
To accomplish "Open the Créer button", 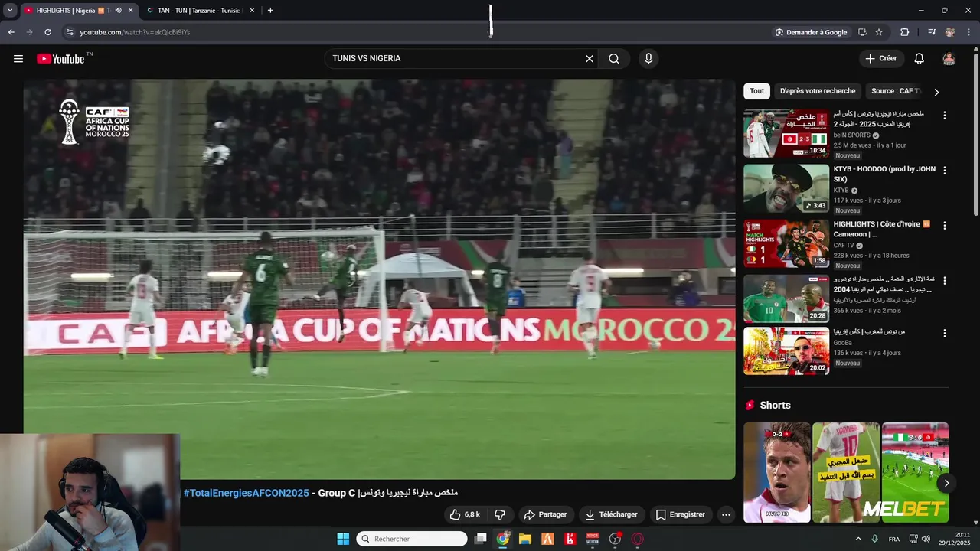I will 881,59.
